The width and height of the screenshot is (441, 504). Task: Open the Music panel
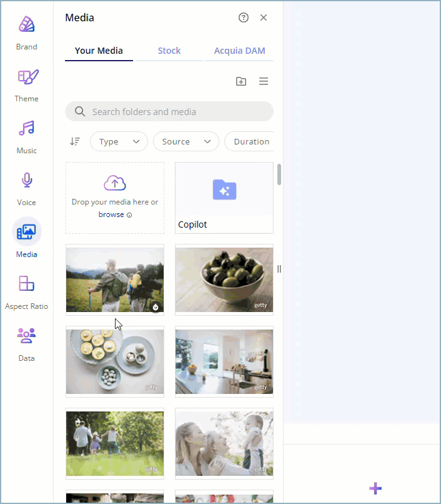point(27,137)
